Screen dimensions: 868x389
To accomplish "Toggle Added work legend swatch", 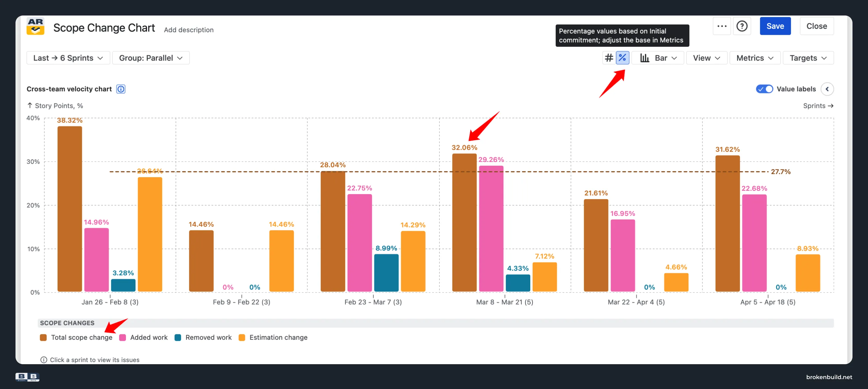I will (x=122, y=338).
